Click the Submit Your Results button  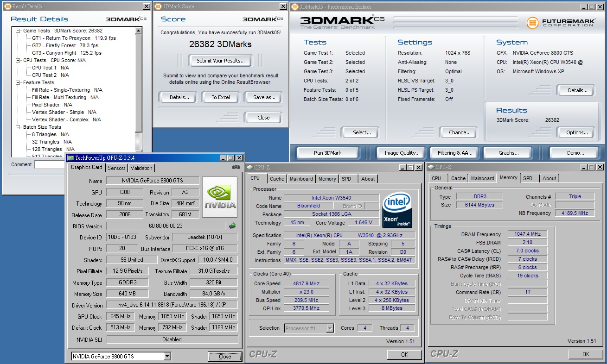(x=220, y=61)
